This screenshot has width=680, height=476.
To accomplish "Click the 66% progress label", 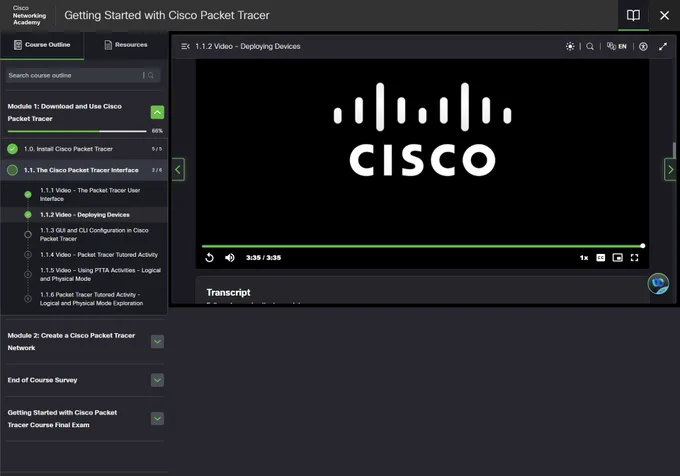I will point(157,131).
